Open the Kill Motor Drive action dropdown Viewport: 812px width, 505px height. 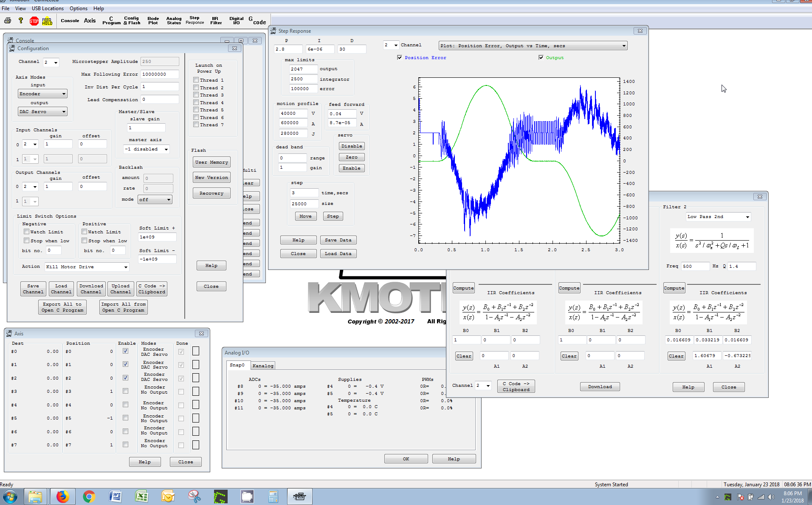tap(87, 267)
